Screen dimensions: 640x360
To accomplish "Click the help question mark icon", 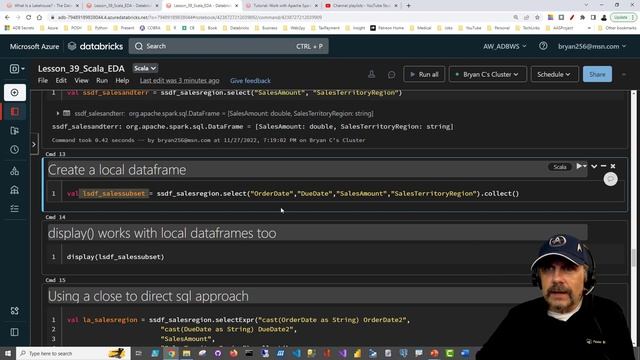I will point(543,46).
